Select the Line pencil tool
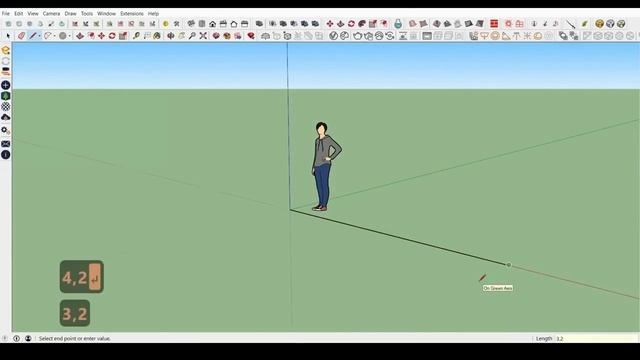Viewport: 640px width, 360px height. [x=33, y=36]
